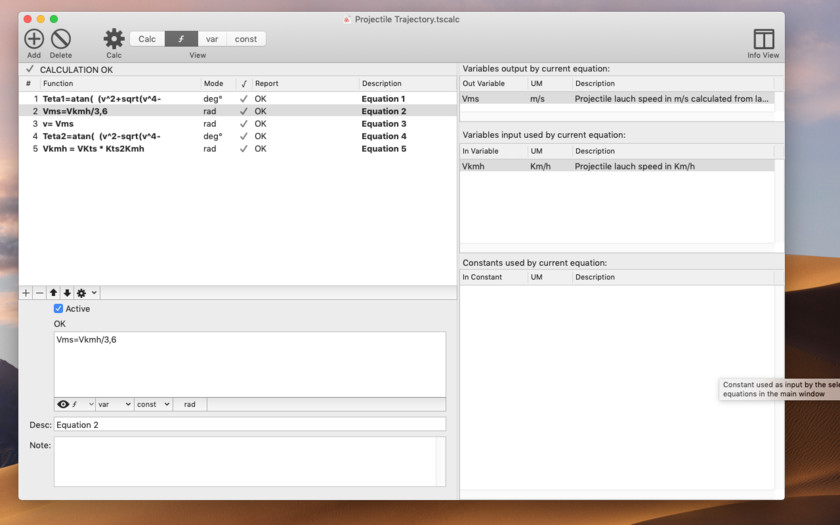The height and width of the screenshot is (525, 840).
Task: Click deg° mode cell of row 1
Action: click(213, 99)
